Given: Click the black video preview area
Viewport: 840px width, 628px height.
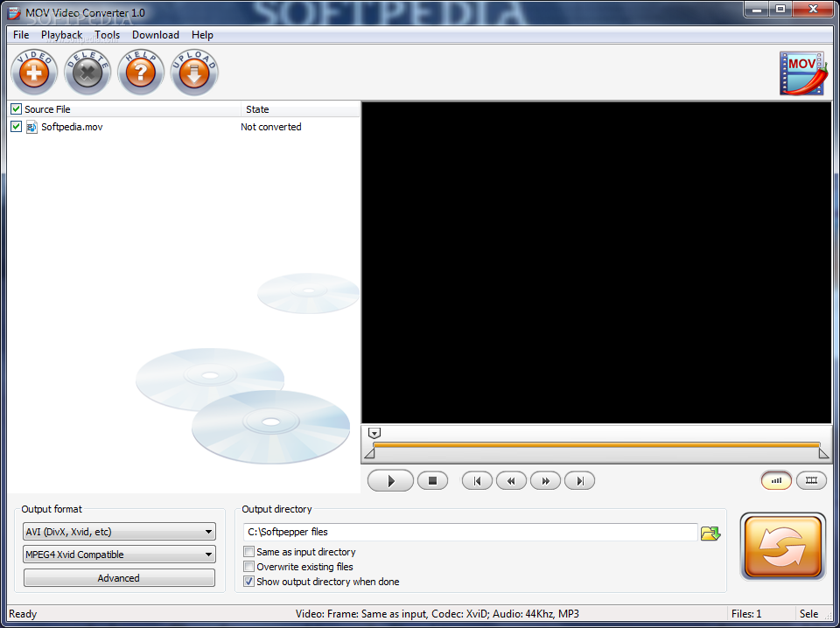Looking at the screenshot, I should click(596, 262).
